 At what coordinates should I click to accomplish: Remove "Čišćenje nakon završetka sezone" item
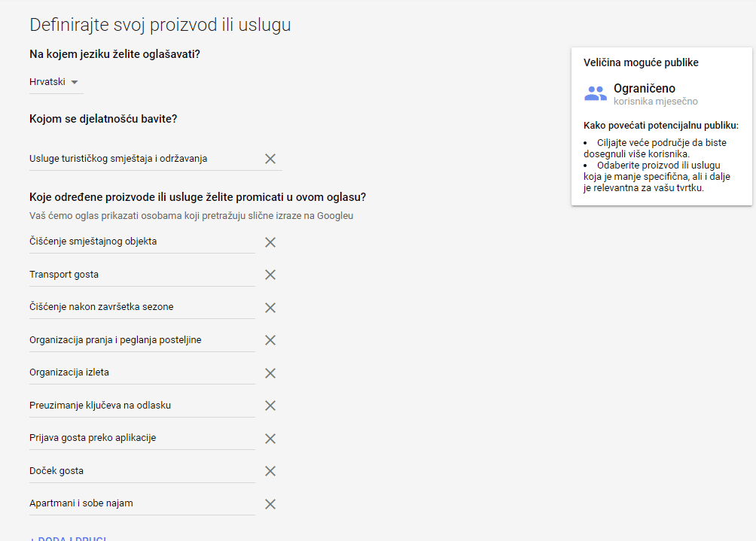pos(270,308)
